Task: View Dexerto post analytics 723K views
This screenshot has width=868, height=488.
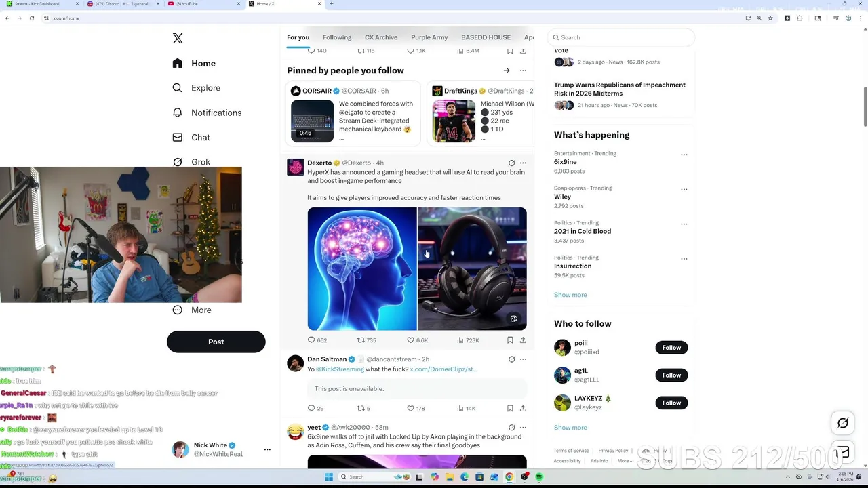Action: (468, 340)
